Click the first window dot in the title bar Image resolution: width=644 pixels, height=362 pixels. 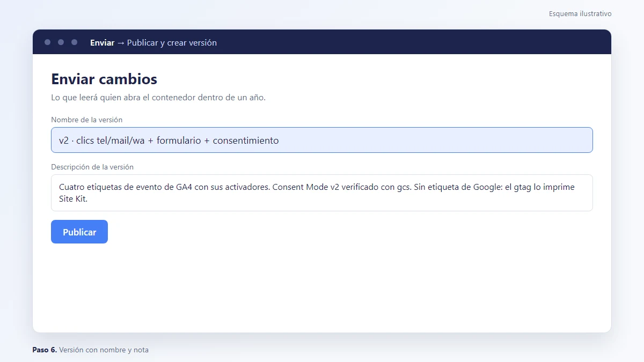click(x=48, y=42)
